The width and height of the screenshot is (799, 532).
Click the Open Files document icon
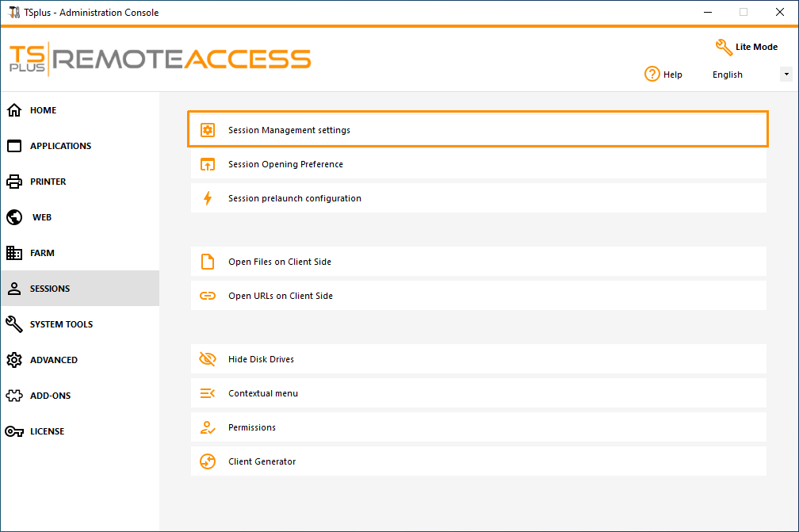207,261
